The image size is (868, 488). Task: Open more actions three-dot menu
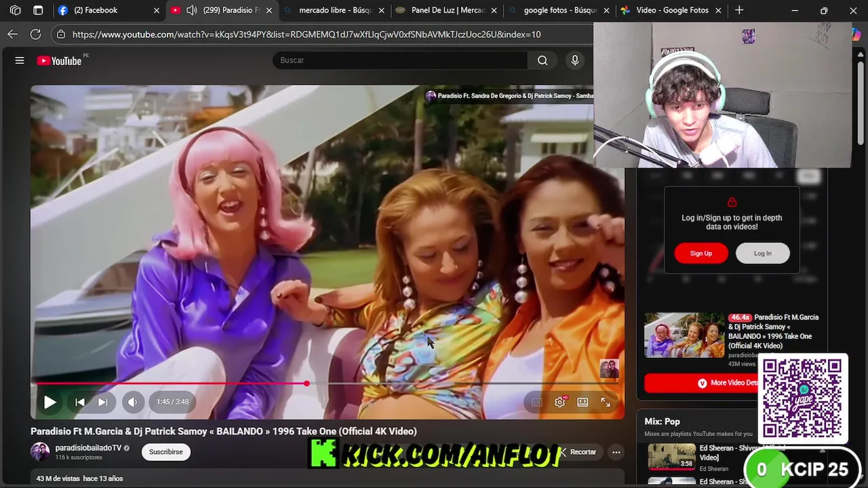(x=616, y=452)
